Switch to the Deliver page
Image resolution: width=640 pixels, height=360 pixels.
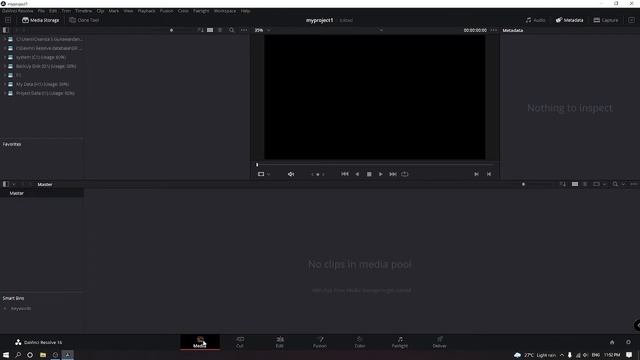point(440,342)
